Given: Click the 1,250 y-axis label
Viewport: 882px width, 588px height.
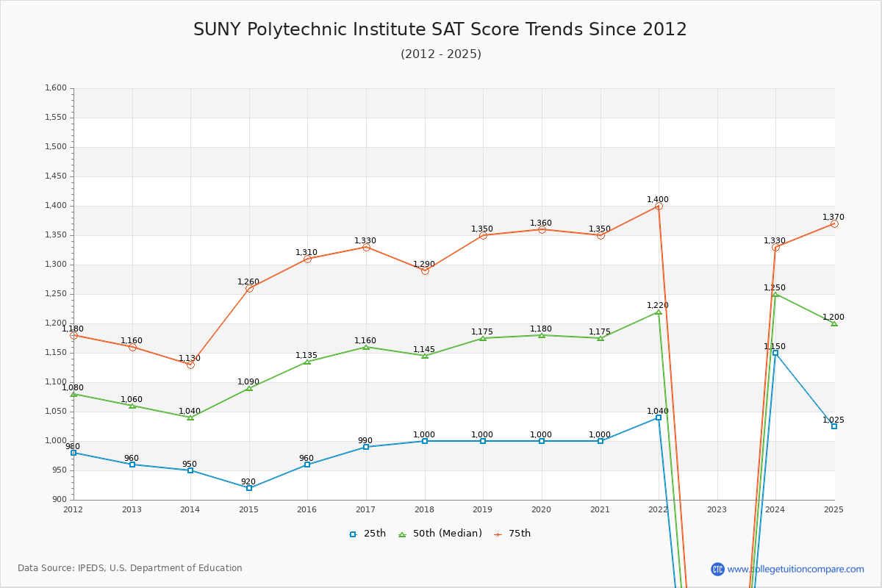Looking at the screenshot, I should click(56, 294).
